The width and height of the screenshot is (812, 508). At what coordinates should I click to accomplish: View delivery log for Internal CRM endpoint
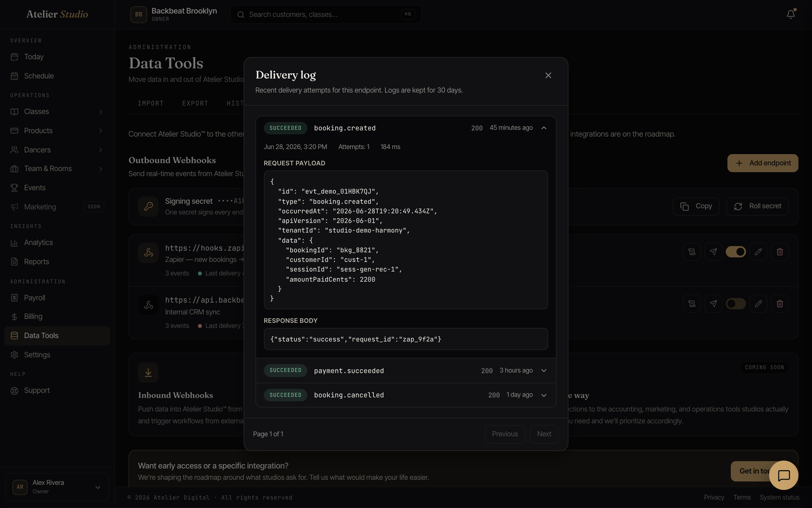click(692, 304)
